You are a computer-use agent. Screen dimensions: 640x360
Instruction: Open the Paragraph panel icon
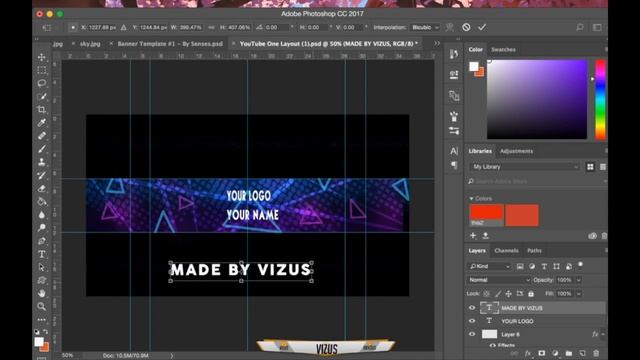pyautogui.click(x=454, y=165)
